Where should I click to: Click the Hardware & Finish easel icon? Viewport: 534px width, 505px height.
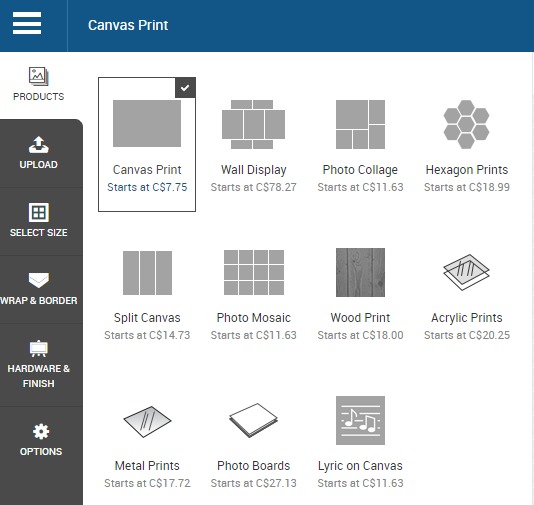(38, 348)
